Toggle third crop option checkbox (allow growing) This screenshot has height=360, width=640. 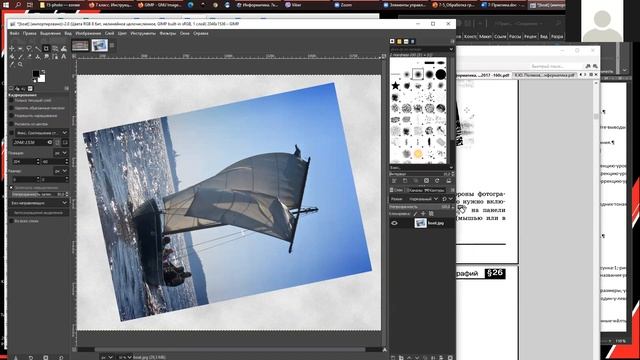click(x=11, y=116)
